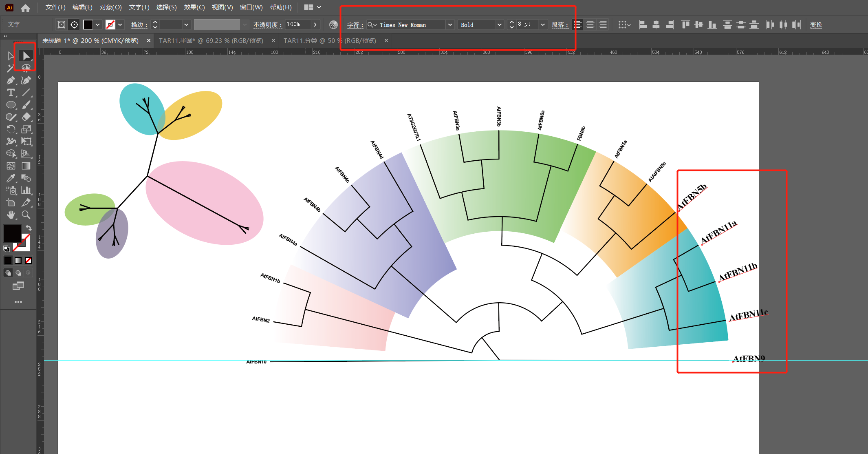Click the 变换 transform link
Viewport: 868px width, 454px height.
tap(815, 25)
